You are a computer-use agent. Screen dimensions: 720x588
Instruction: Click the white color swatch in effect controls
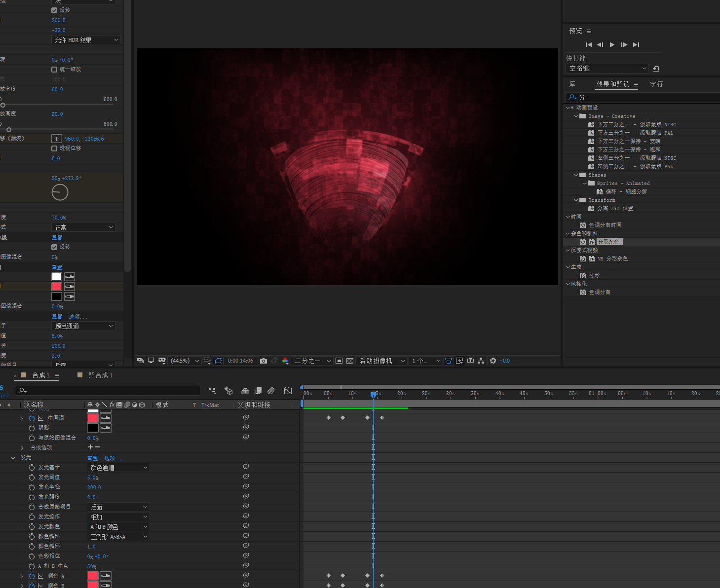click(57, 277)
